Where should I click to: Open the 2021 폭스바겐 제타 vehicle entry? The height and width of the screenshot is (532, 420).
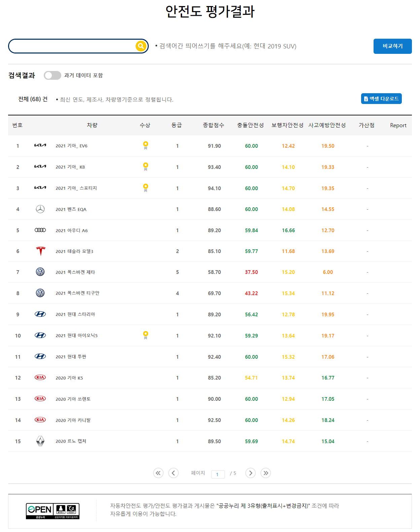75,272
